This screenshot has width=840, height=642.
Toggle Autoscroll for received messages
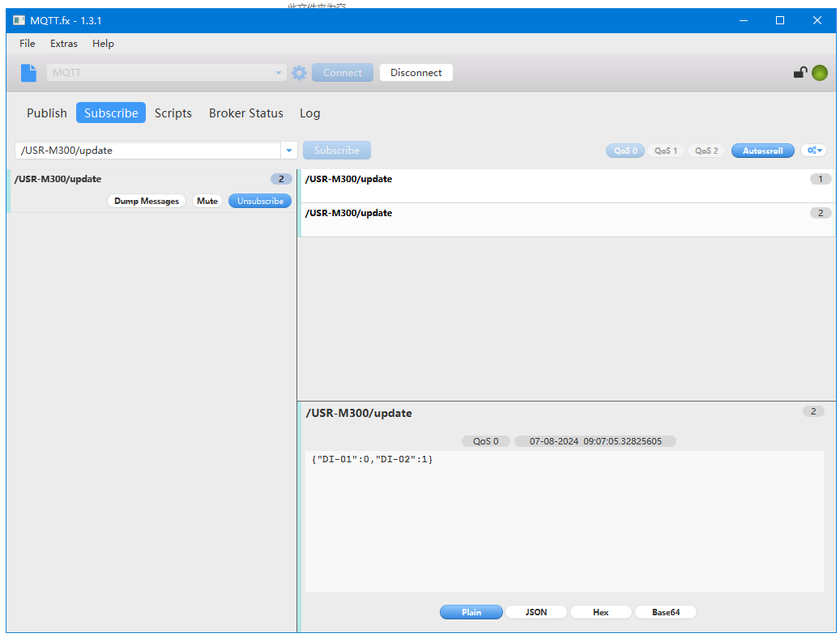tap(762, 151)
